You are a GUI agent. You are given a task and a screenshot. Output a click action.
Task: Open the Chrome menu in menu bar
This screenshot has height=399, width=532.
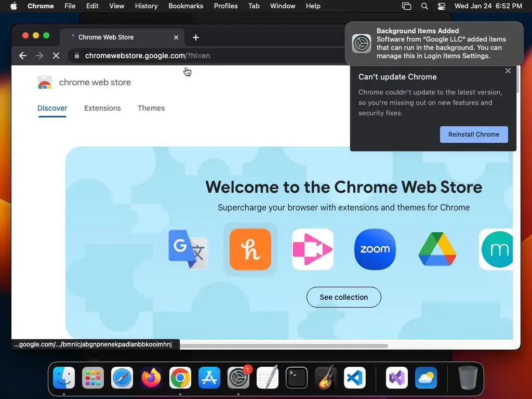pos(41,6)
